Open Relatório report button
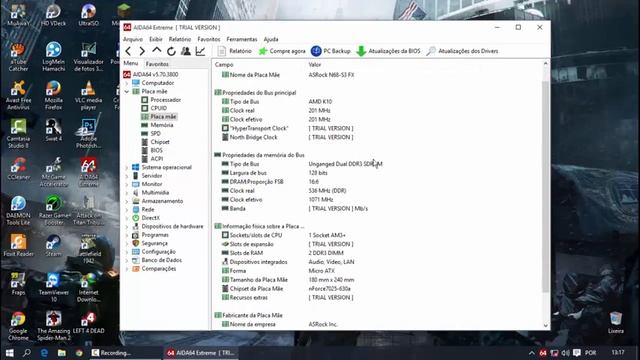The width and height of the screenshot is (640, 360). [235, 51]
